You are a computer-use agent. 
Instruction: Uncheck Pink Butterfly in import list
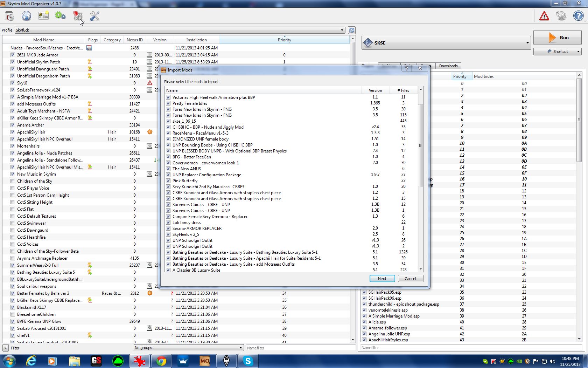tap(168, 181)
